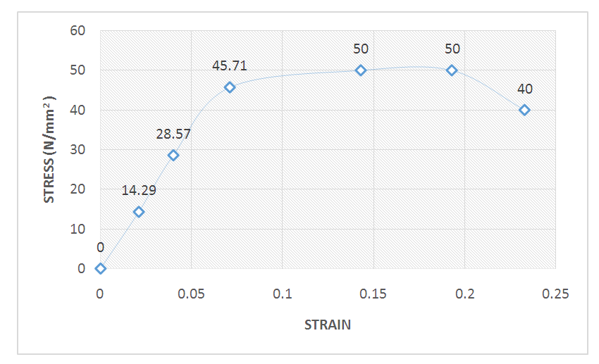
Task: Click the diamond marker near strain 0.15
Action: point(361,70)
